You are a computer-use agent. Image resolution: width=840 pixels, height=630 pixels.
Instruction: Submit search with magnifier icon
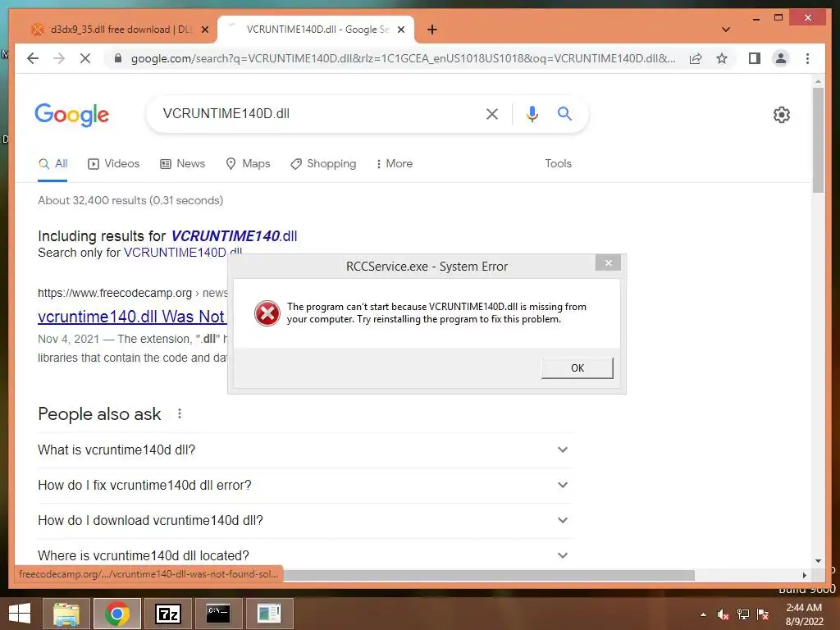click(x=564, y=113)
